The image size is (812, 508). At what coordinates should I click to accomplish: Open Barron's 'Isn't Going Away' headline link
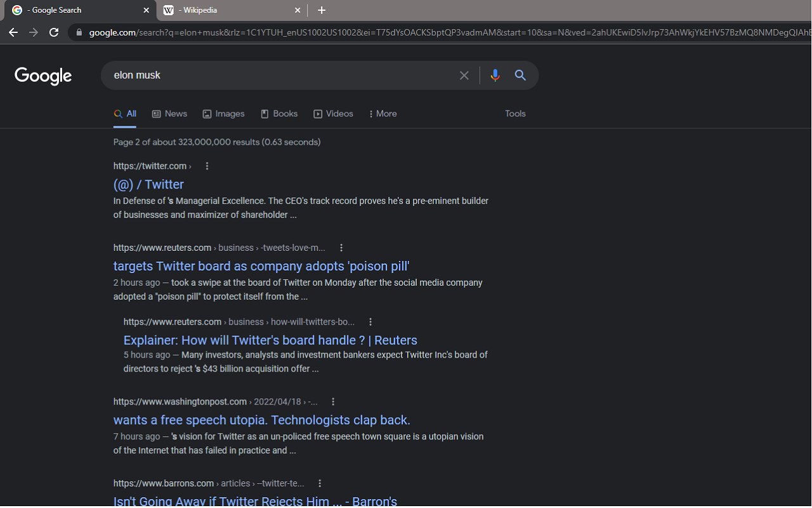pyautogui.click(x=255, y=501)
